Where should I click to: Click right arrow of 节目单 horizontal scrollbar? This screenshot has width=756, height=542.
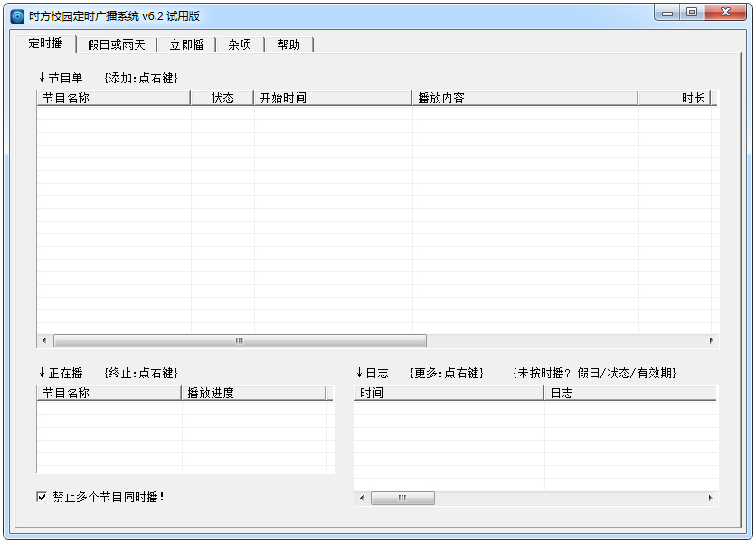(711, 341)
